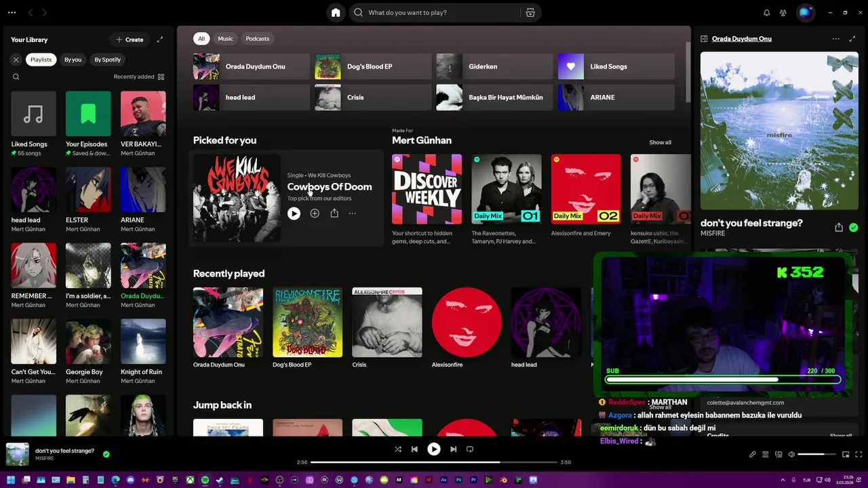Open more options for Cowboys Of Doom

[353, 213]
